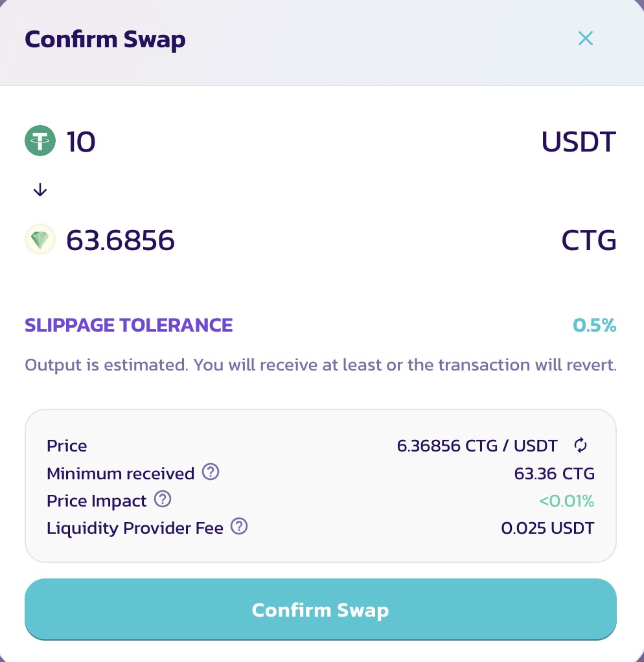The height and width of the screenshot is (662, 644).
Task: Click the down arrow between tokens
Action: point(40,190)
